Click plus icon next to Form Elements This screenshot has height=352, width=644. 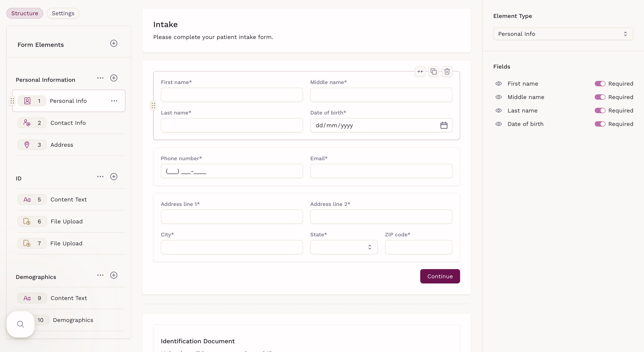(x=114, y=43)
